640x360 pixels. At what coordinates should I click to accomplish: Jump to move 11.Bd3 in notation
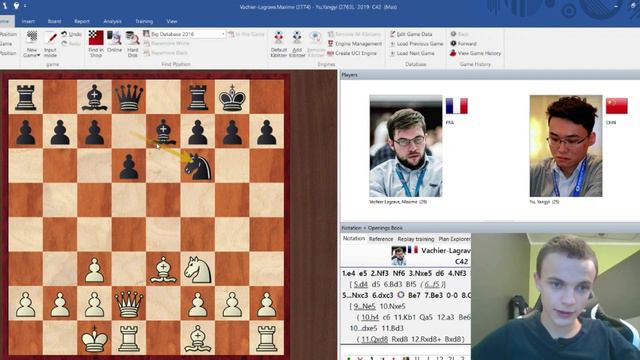tap(392, 328)
